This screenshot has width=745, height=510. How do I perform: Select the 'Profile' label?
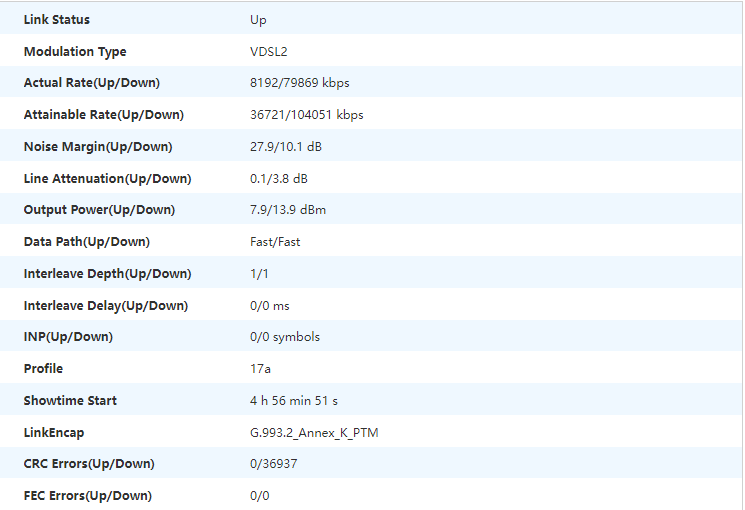43,368
